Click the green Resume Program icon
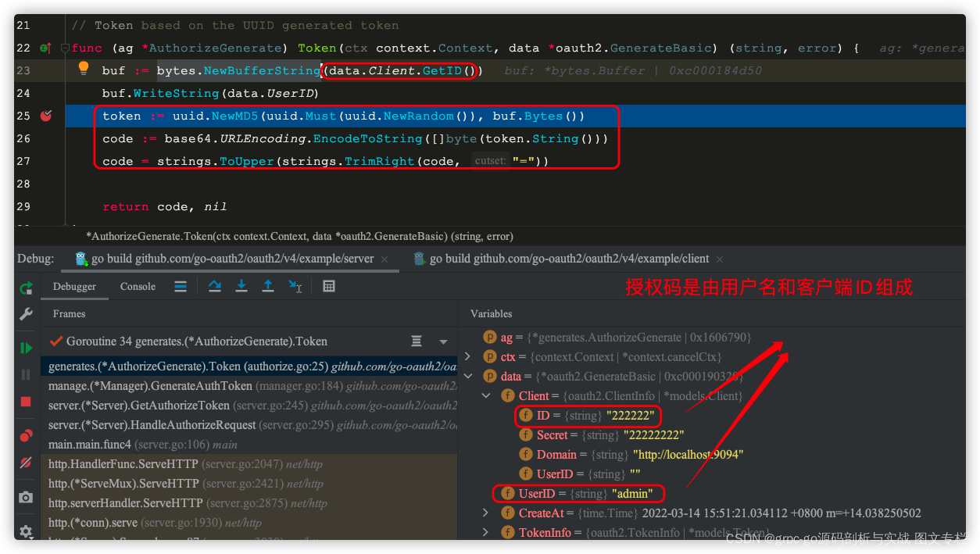980x554 pixels. point(26,348)
